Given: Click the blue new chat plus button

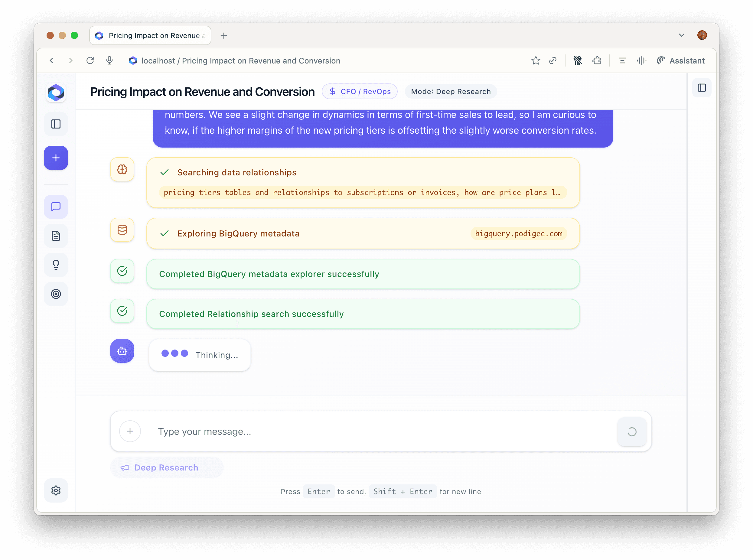Looking at the screenshot, I should (x=56, y=158).
